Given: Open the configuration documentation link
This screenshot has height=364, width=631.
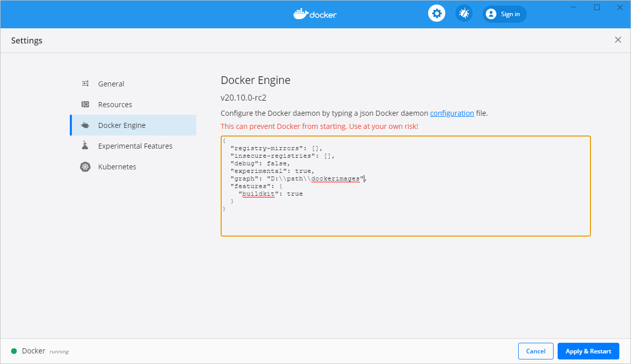Looking at the screenshot, I should (452, 113).
